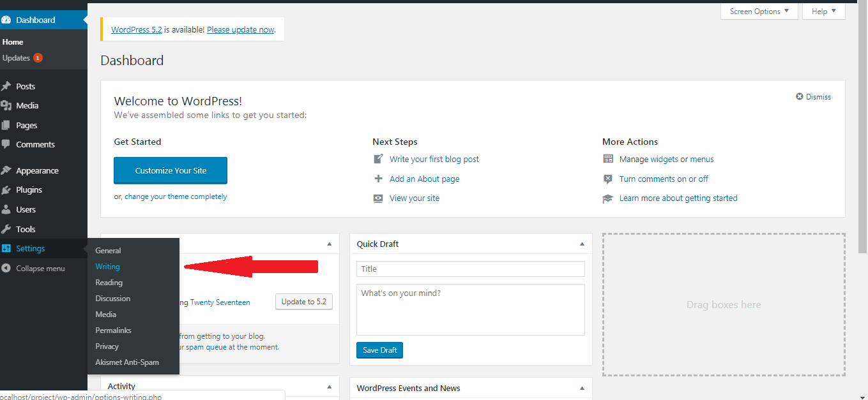868x400 pixels.
Task: Open Write your first blog post link
Action: pyautogui.click(x=434, y=159)
